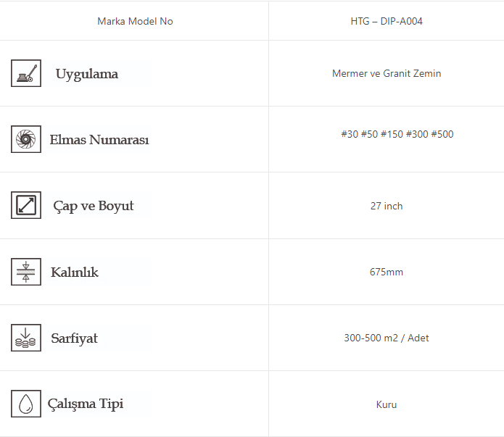Click the diamond disc Elmas Numarası icon
This screenshot has height=437, width=504.
25,139
